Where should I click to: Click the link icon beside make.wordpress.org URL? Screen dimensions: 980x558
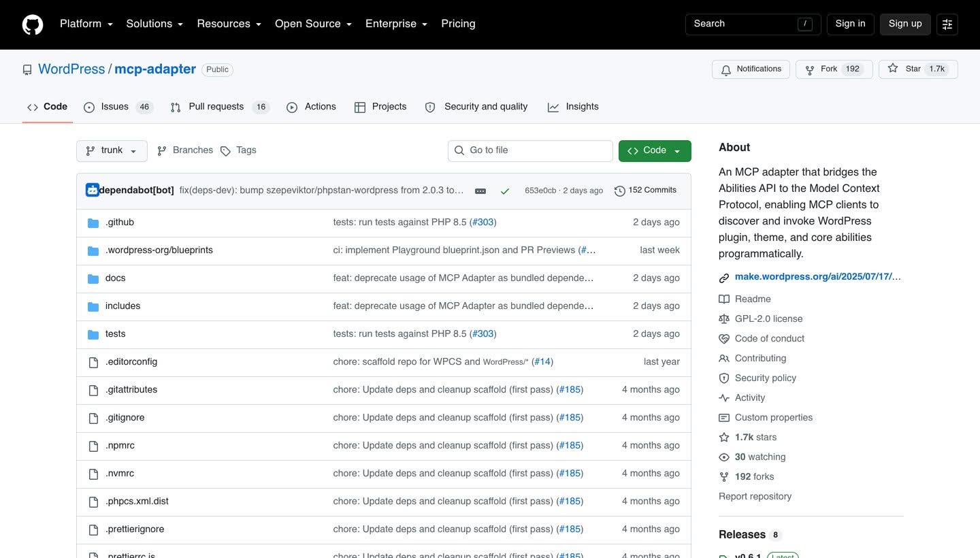(x=724, y=278)
